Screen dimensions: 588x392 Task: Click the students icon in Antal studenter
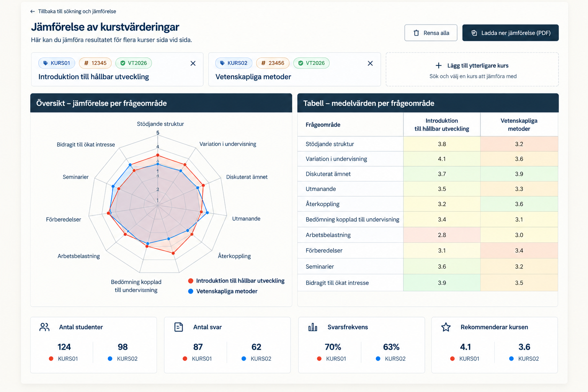[x=44, y=327]
